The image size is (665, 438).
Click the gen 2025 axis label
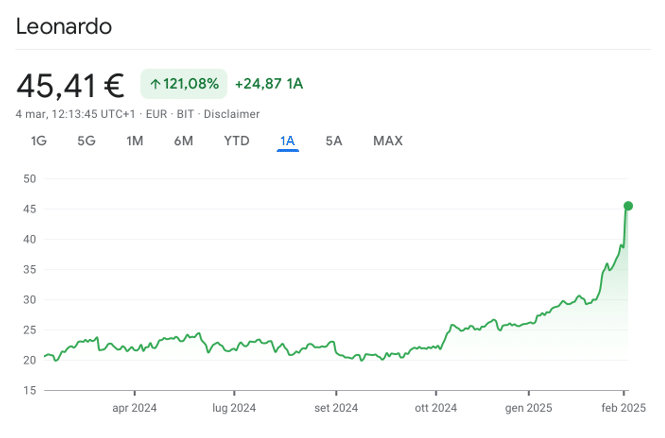(528, 408)
